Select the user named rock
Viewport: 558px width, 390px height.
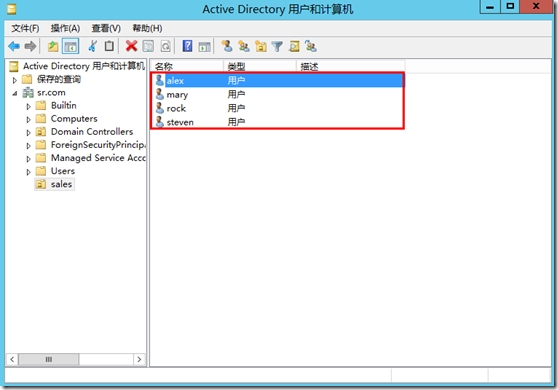click(x=176, y=108)
